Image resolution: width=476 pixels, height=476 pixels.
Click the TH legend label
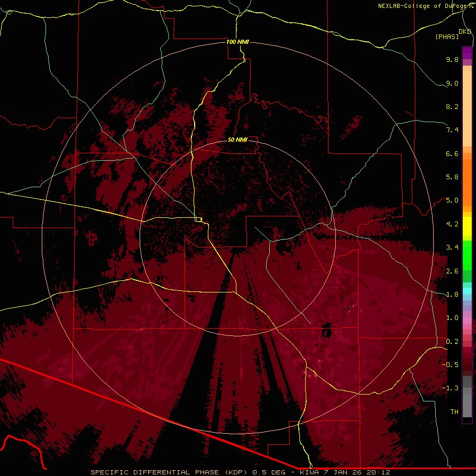pos(454,412)
